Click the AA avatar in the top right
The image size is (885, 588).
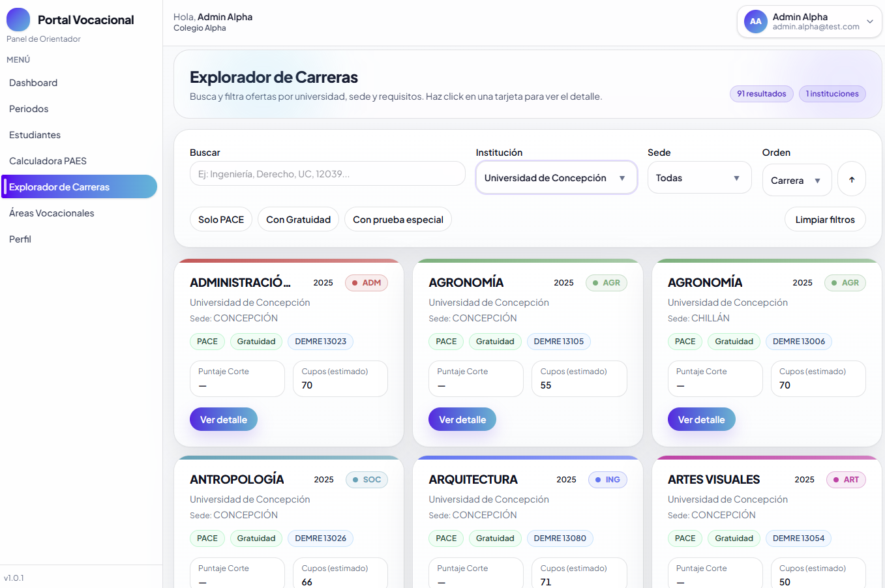755,21
